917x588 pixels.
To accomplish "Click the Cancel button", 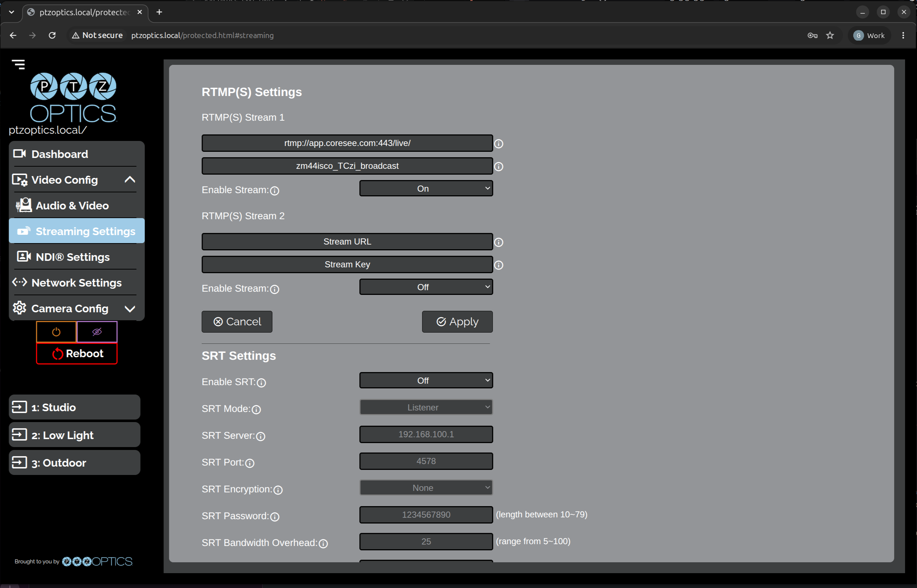I will click(237, 321).
